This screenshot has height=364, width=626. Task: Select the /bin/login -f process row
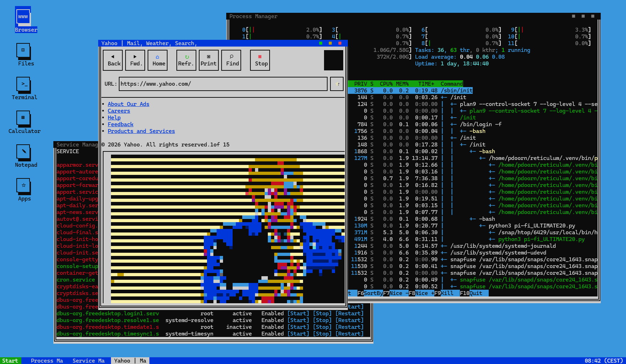473,124
